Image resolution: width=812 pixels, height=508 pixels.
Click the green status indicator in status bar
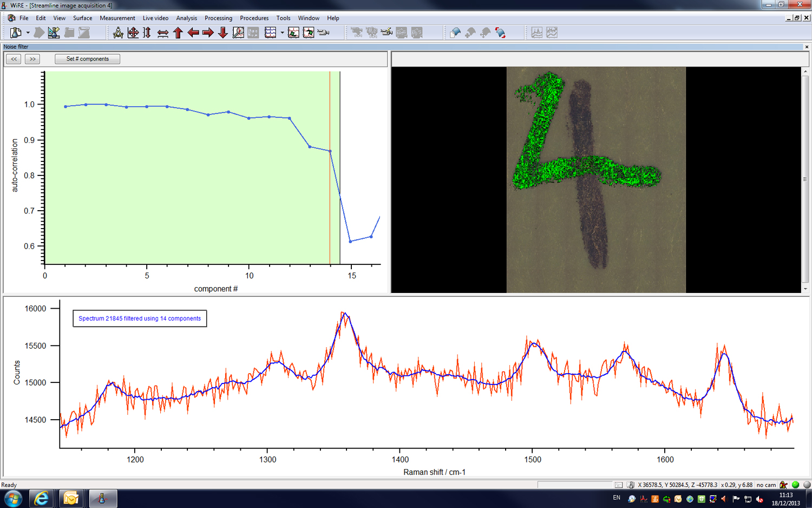795,485
